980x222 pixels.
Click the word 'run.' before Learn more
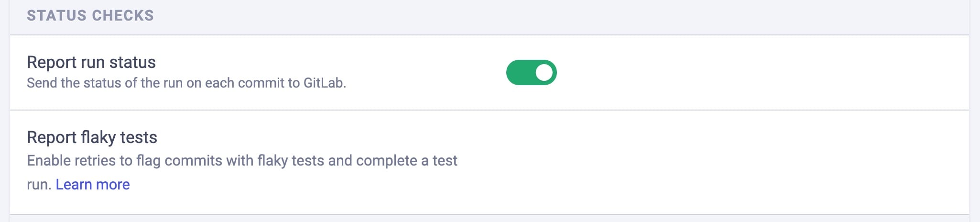click(x=39, y=184)
